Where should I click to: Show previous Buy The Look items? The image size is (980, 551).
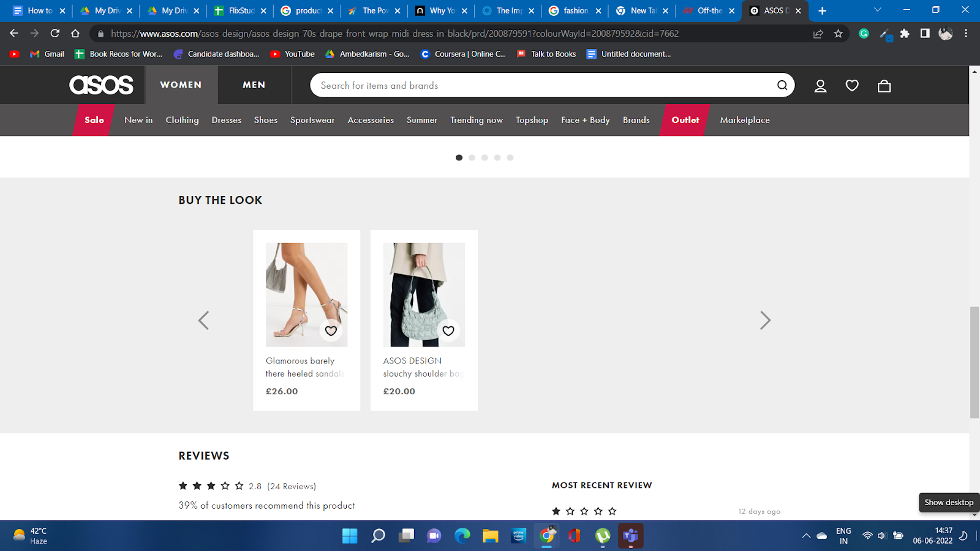(x=204, y=320)
